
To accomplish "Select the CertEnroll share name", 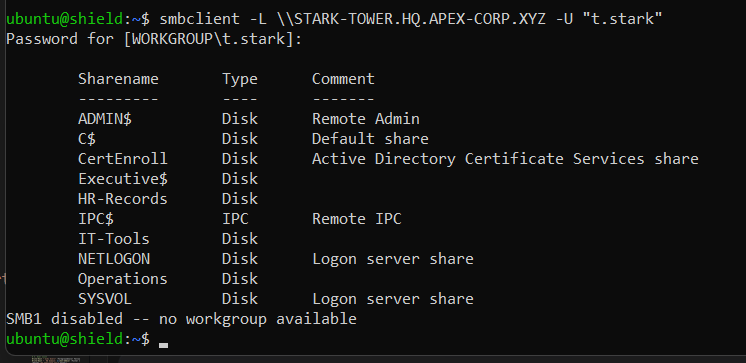I will coord(123,158).
